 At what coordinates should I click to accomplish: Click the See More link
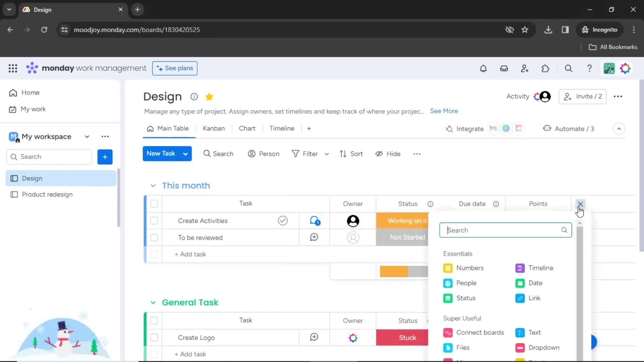(x=444, y=111)
